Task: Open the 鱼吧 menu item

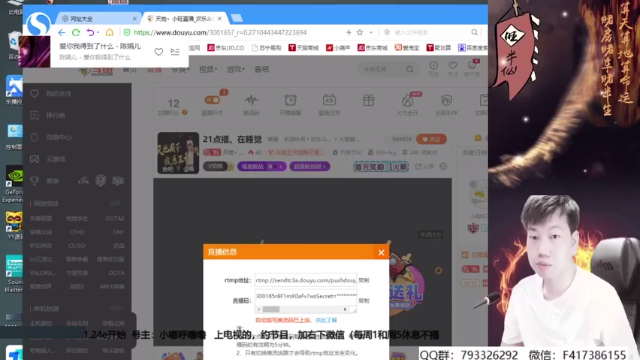Action: (262, 69)
